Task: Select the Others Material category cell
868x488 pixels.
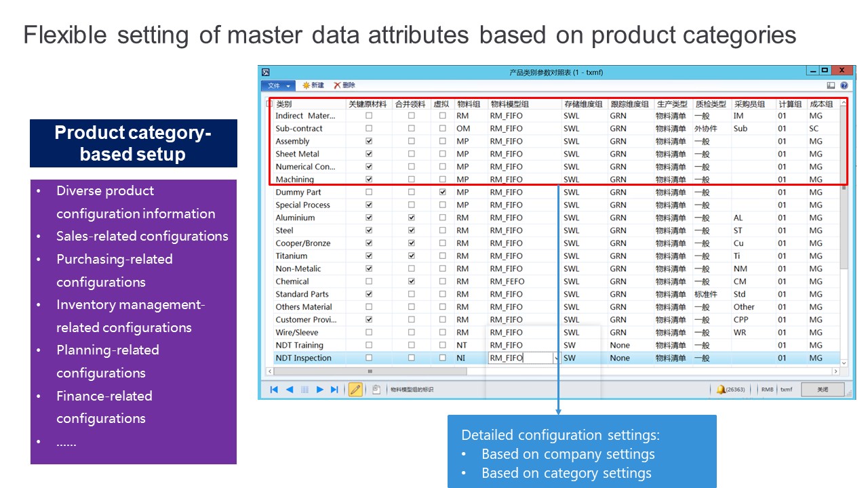Action: [310, 307]
